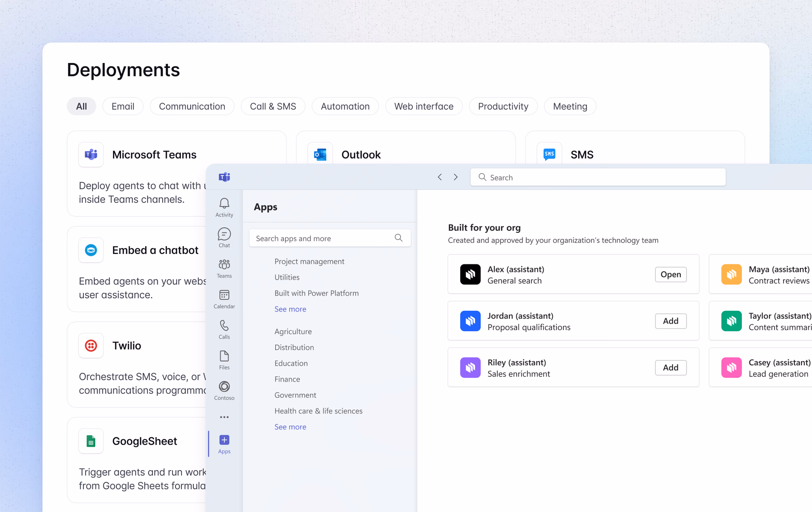The height and width of the screenshot is (512, 812).
Task: Show more apps via ellipsis icon
Action: [224, 417]
